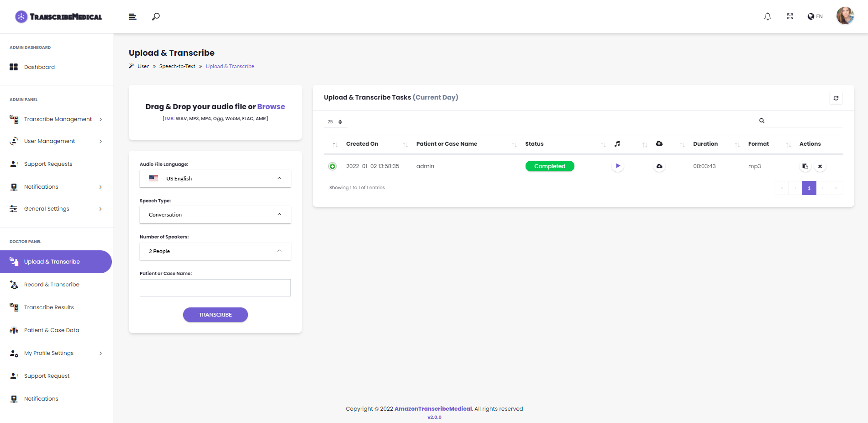Click the Browse link to upload

point(271,107)
